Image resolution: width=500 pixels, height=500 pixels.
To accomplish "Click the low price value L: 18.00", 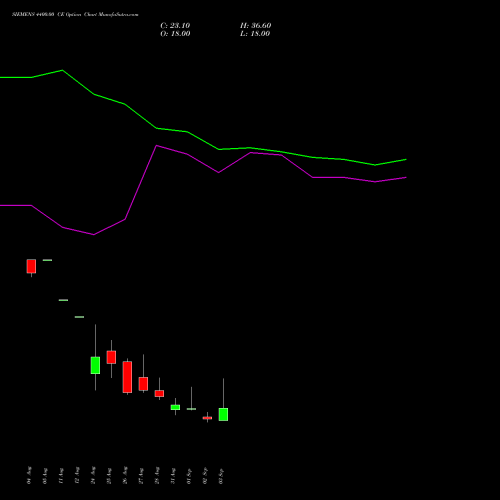I will point(255,34).
